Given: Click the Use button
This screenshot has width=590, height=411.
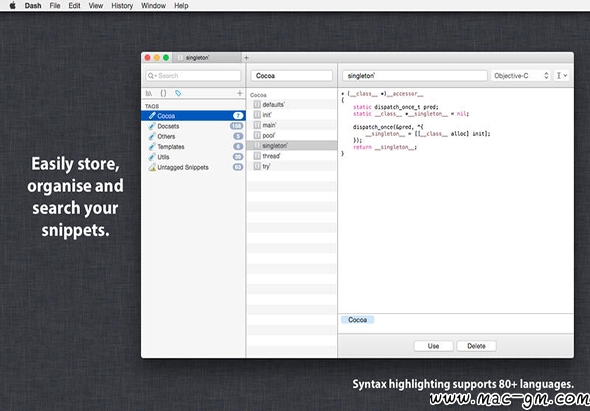Looking at the screenshot, I should pyautogui.click(x=433, y=346).
